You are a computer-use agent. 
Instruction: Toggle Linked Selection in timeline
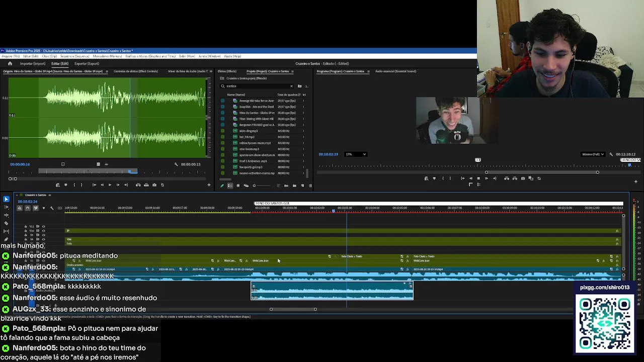[35, 208]
